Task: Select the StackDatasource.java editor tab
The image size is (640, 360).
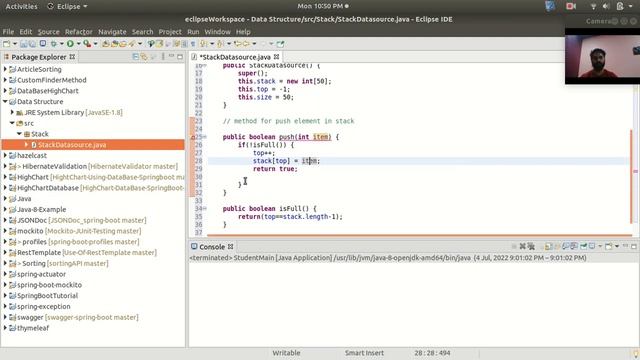Action: 235,57
